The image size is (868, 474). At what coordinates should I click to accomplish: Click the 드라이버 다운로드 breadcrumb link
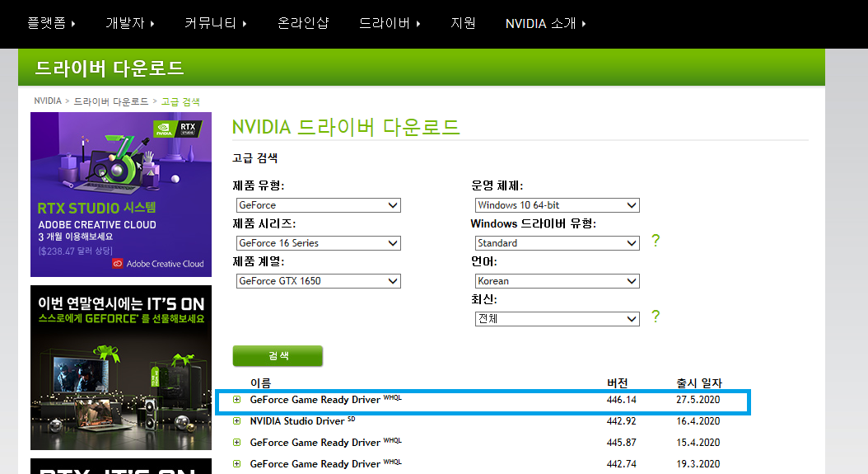coord(111,101)
